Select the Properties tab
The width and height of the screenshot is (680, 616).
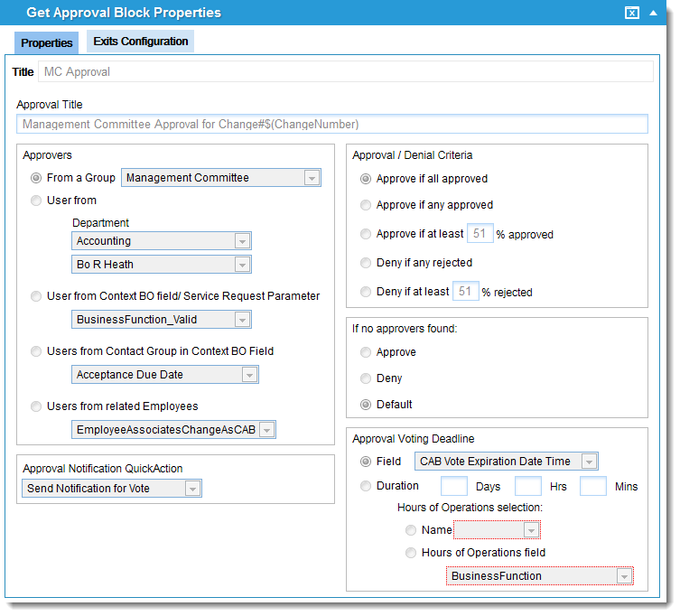click(47, 42)
